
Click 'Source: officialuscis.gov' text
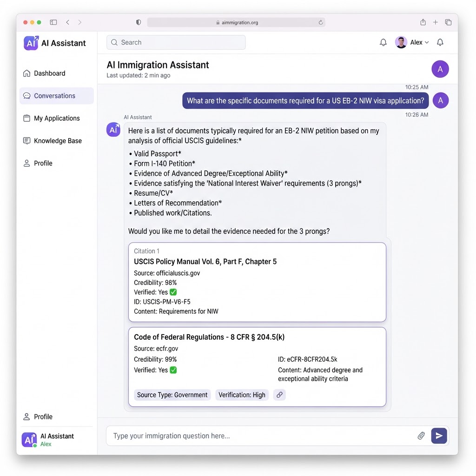pos(167,273)
